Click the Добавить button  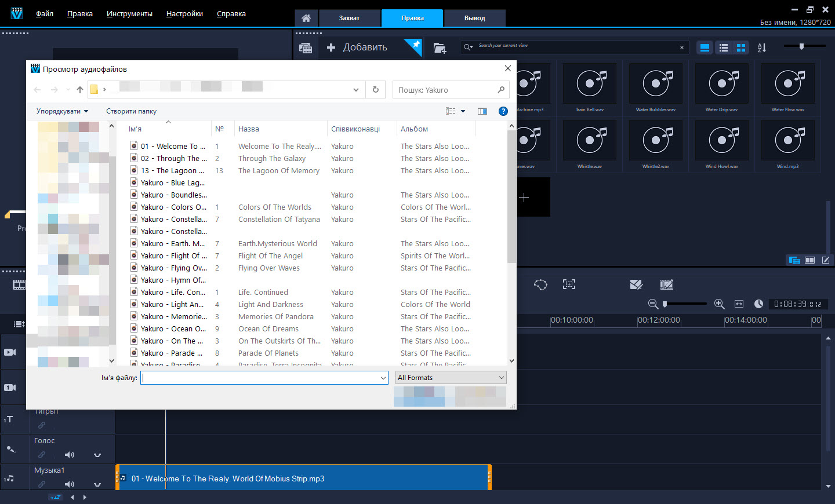click(364, 48)
